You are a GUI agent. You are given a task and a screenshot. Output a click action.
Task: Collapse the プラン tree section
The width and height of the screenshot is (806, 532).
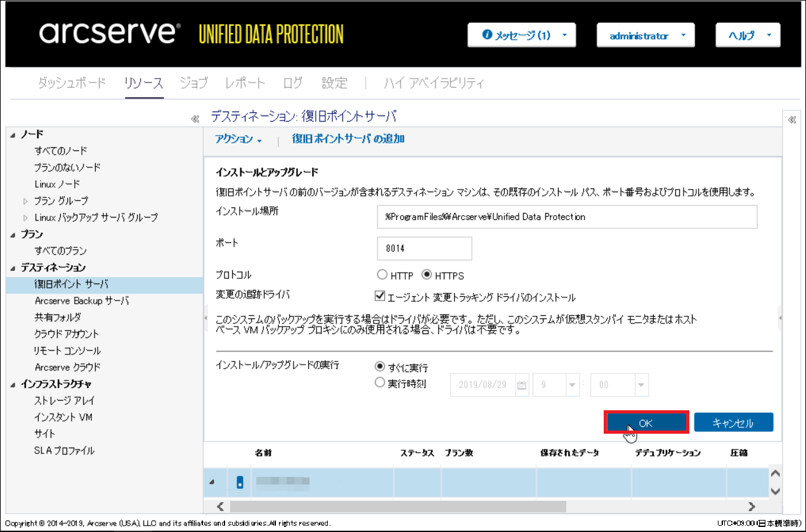(14, 235)
